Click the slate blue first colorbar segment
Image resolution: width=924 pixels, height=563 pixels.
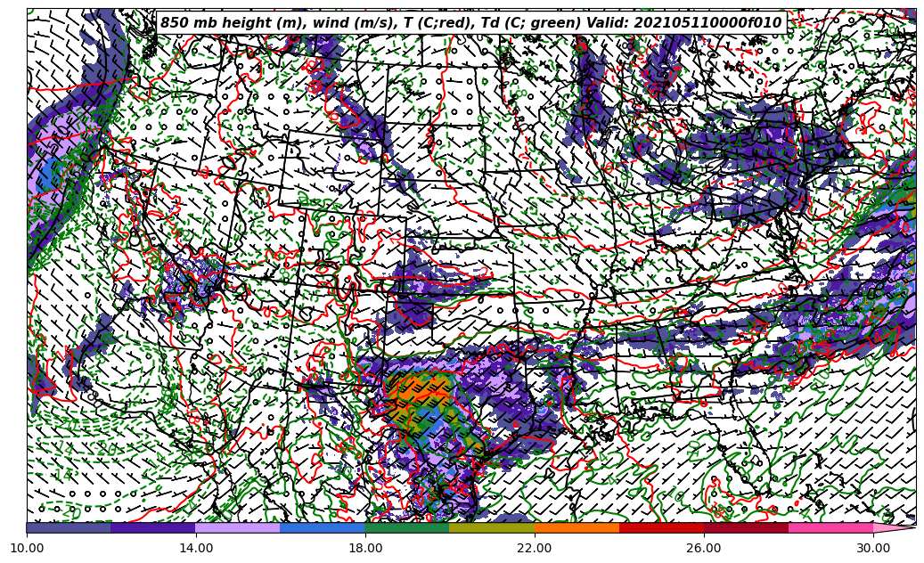click(x=69, y=528)
